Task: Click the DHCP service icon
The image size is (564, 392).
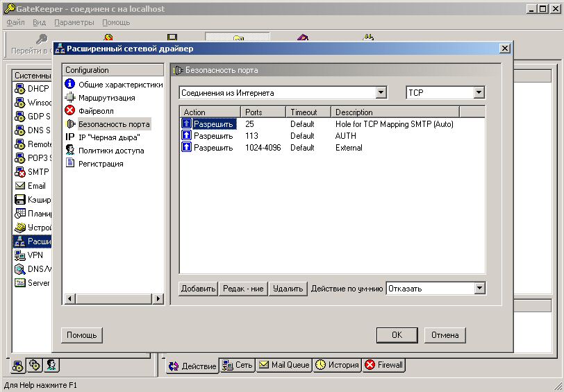Action: (x=19, y=88)
